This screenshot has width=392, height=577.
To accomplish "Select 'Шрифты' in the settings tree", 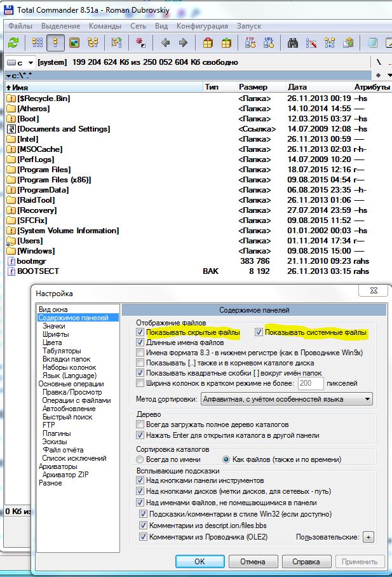I will (56, 334).
